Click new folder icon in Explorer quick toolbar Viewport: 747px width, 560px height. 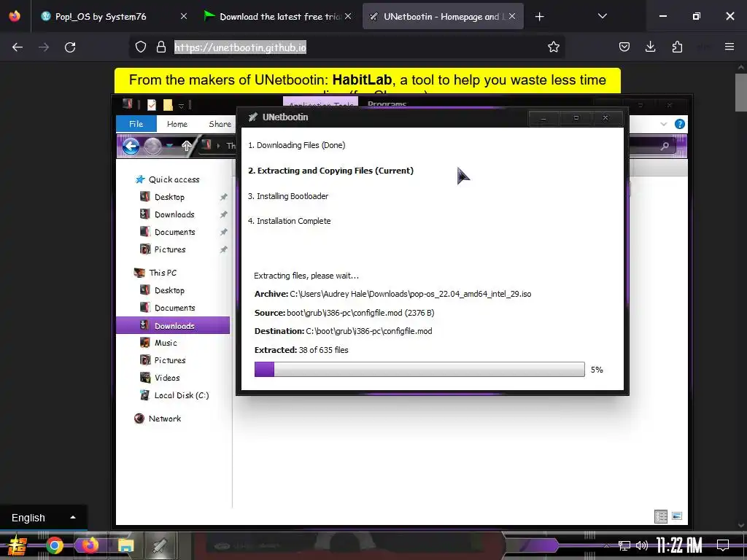tap(168, 105)
